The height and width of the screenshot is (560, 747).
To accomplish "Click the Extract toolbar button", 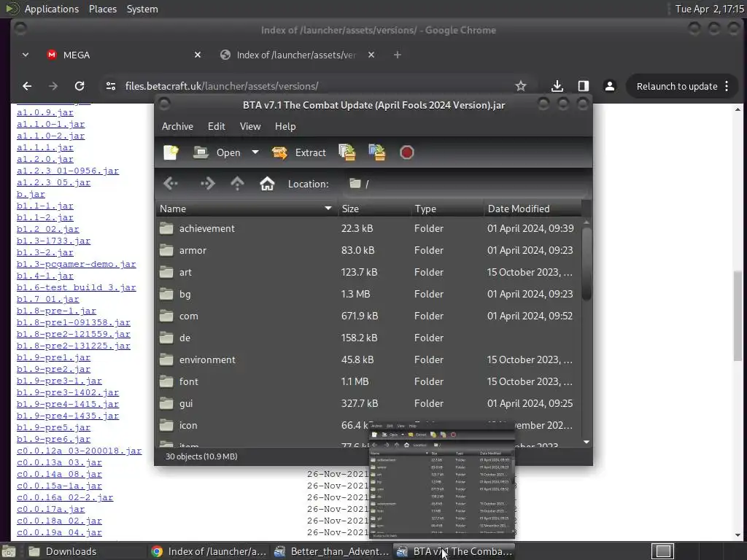I will (298, 152).
